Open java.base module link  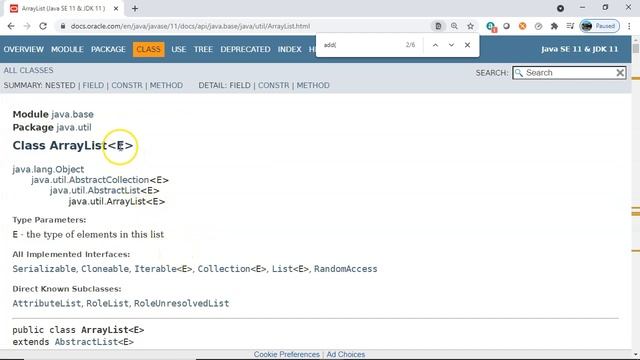(72, 114)
